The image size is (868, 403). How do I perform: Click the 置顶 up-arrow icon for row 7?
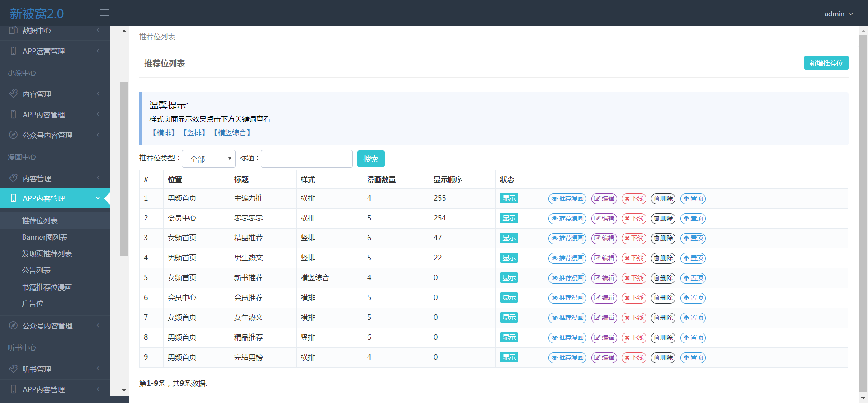coord(686,318)
